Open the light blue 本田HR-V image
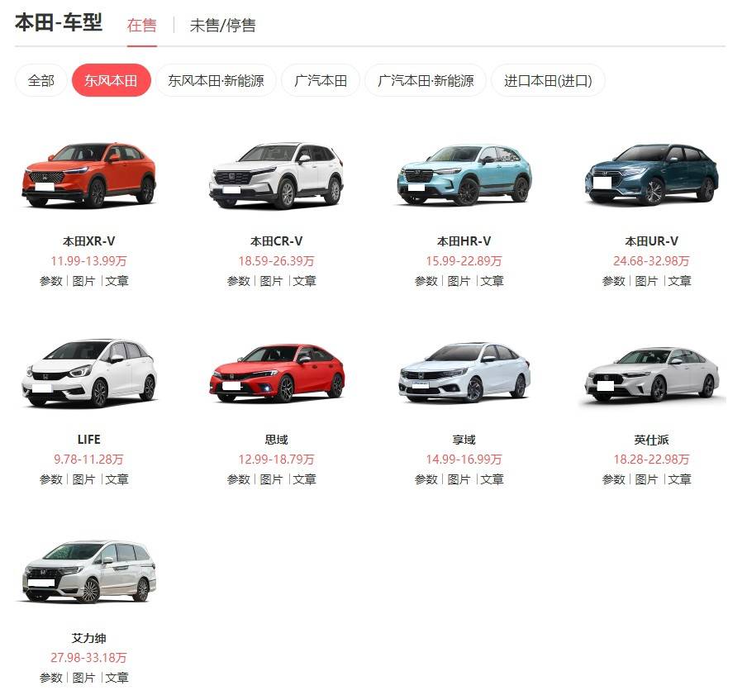Image resolution: width=747 pixels, height=700 pixels. coord(464,175)
